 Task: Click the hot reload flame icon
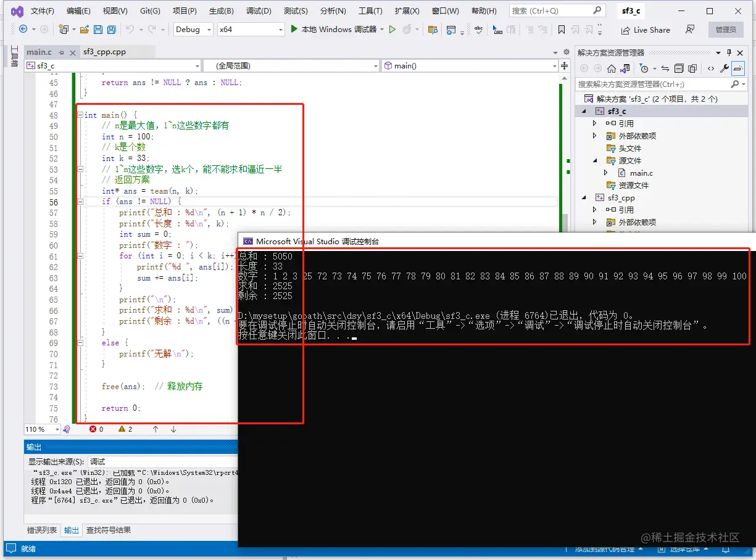(407, 29)
